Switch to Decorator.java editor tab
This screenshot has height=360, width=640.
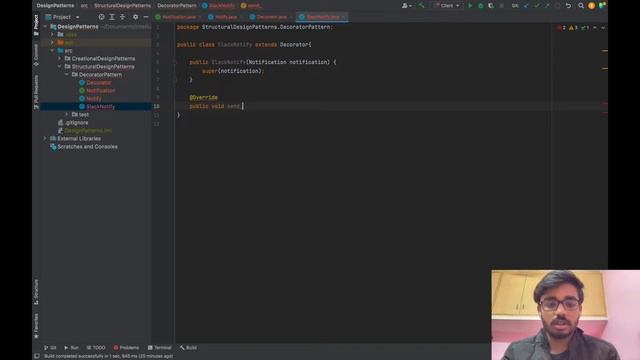pos(271,17)
